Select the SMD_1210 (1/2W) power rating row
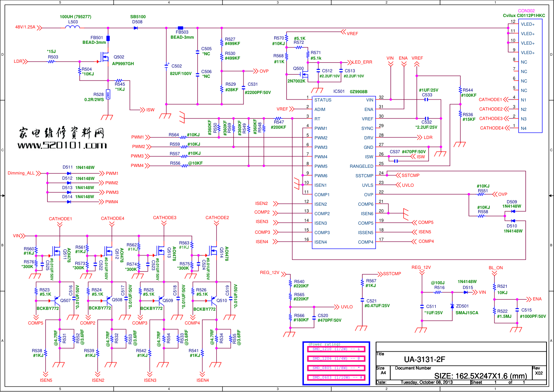This screenshot has width=554, height=392. click(x=337, y=349)
